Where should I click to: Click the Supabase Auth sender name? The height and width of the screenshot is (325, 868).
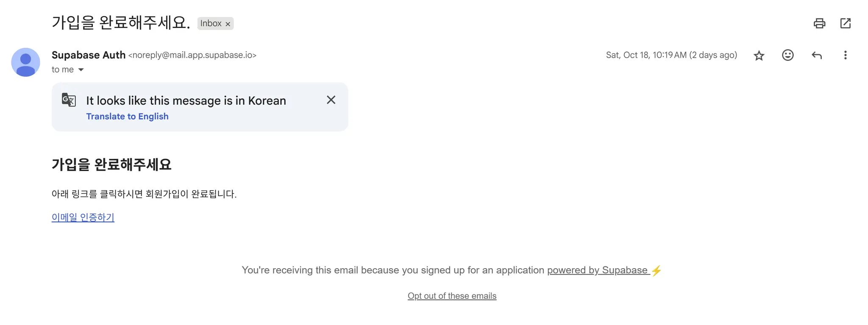point(89,55)
